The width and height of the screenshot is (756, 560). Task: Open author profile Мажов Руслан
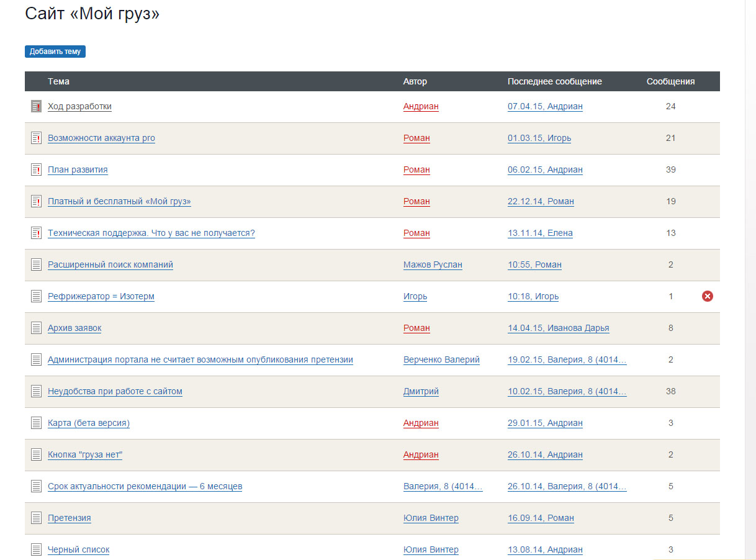tap(433, 264)
